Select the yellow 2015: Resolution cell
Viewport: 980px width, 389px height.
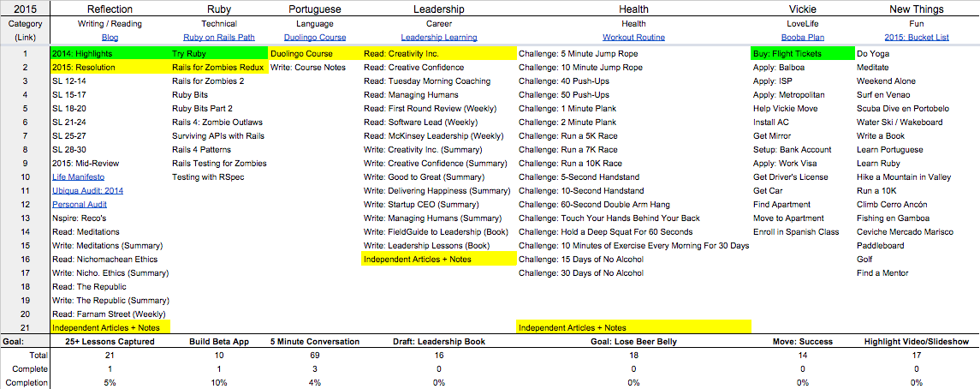click(x=110, y=67)
